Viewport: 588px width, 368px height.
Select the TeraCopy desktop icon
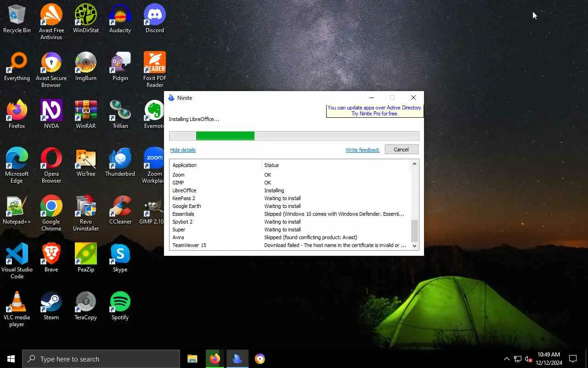[x=86, y=306]
